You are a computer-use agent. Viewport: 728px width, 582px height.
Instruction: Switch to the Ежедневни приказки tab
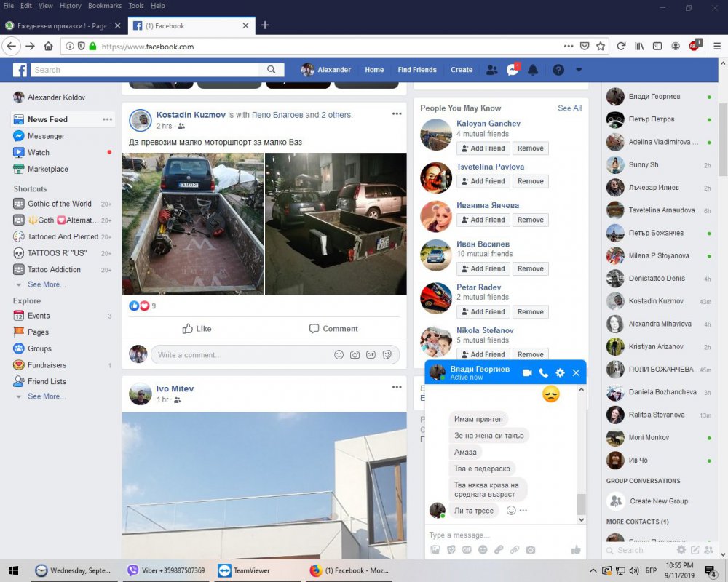coord(62,25)
